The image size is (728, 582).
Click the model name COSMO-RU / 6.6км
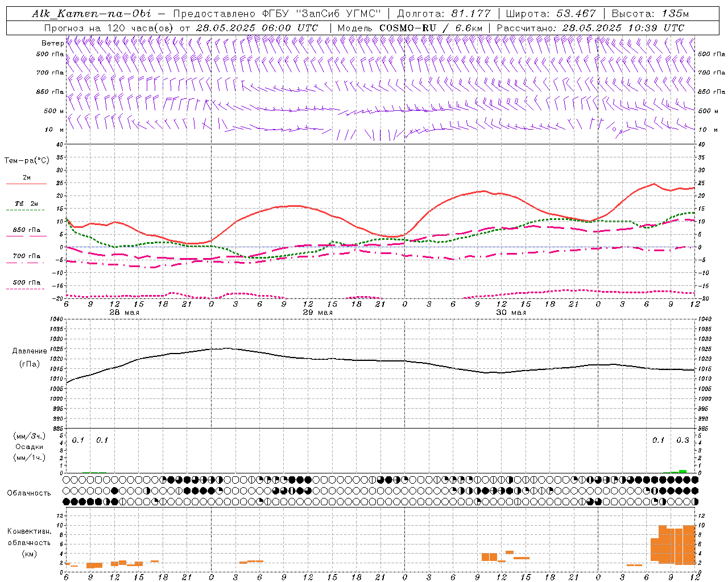pyautogui.click(x=431, y=28)
